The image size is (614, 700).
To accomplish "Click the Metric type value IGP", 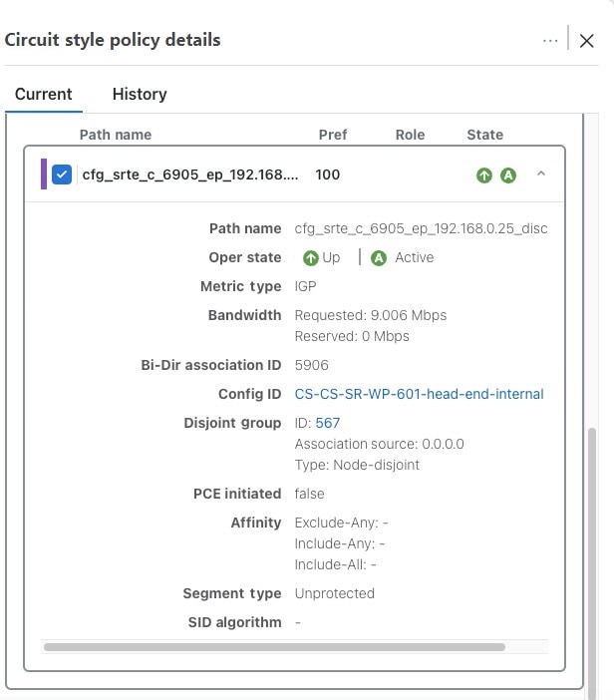I will [305, 286].
